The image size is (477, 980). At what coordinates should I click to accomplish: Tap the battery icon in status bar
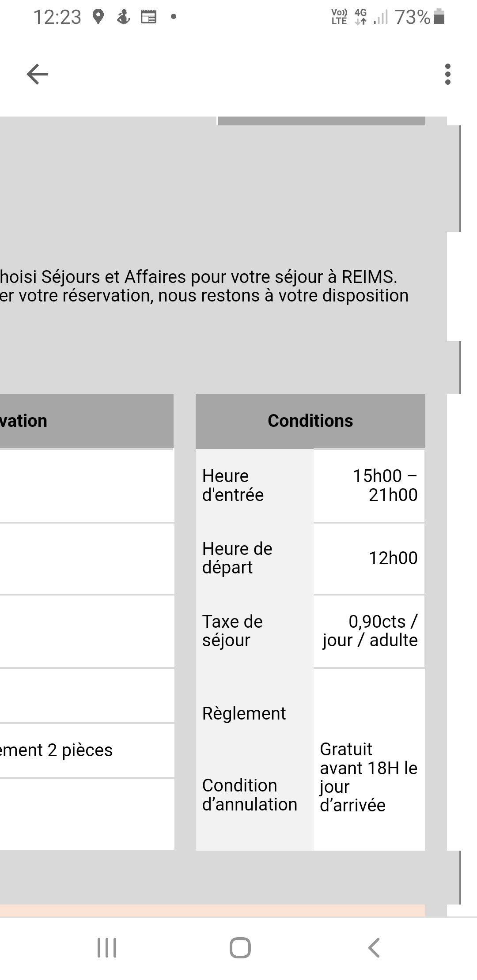[439, 17]
